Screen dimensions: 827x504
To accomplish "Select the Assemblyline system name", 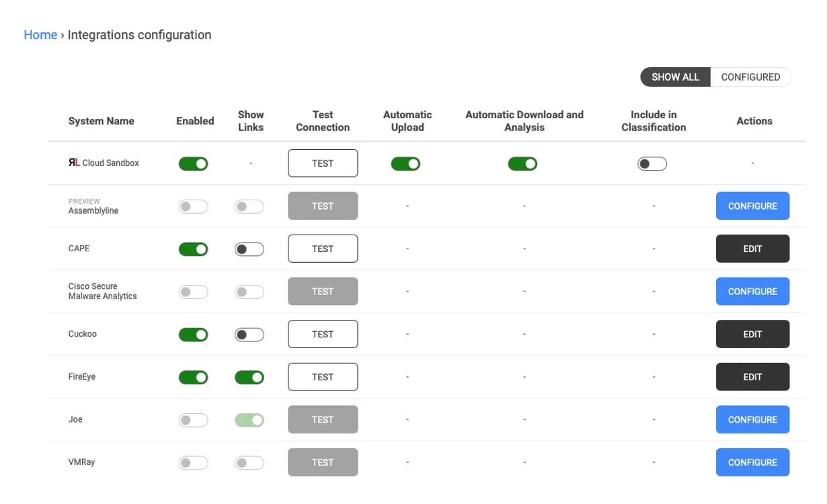I will tap(93, 211).
